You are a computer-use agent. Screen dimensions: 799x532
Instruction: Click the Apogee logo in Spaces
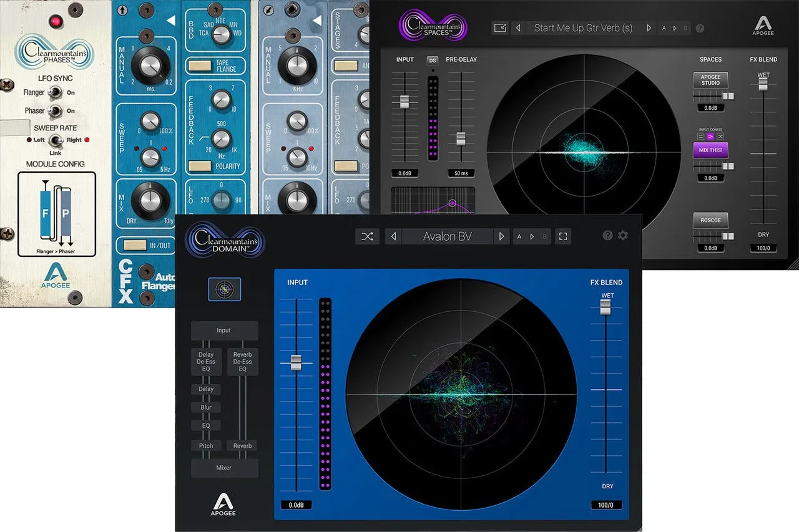(x=763, y=26)
